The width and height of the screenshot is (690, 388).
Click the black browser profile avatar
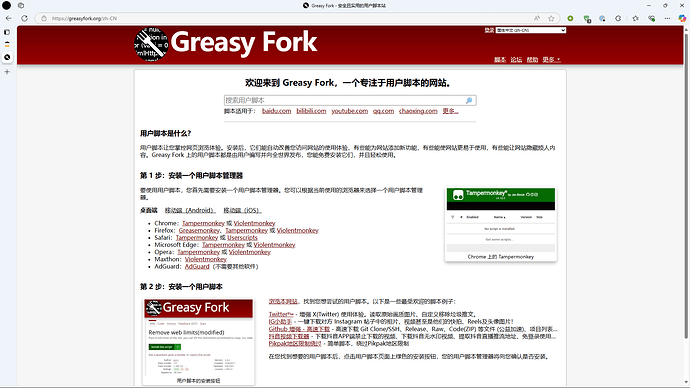point(7,6)
